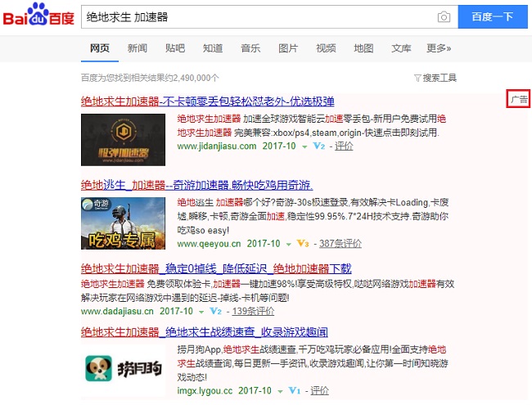Click the Baidu logo
The height and width of the screenshot is (405, 532).
pos(38,16)
